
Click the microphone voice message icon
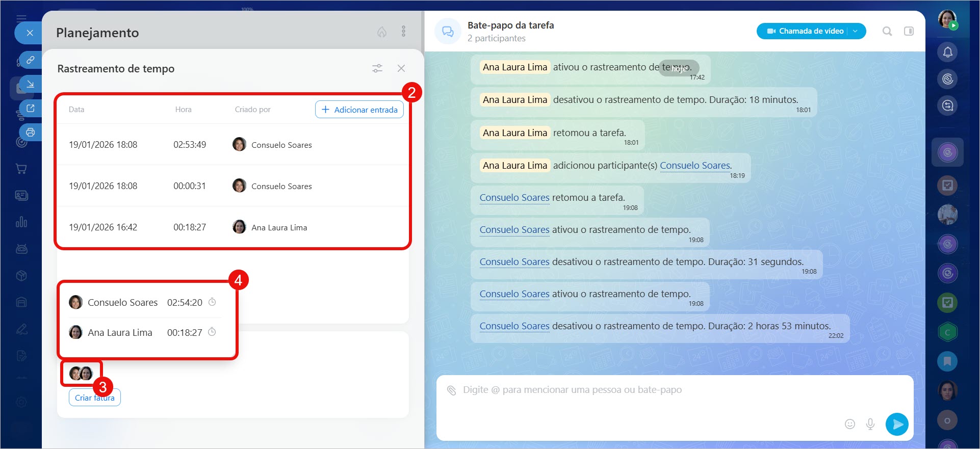[x=870, y=424]
